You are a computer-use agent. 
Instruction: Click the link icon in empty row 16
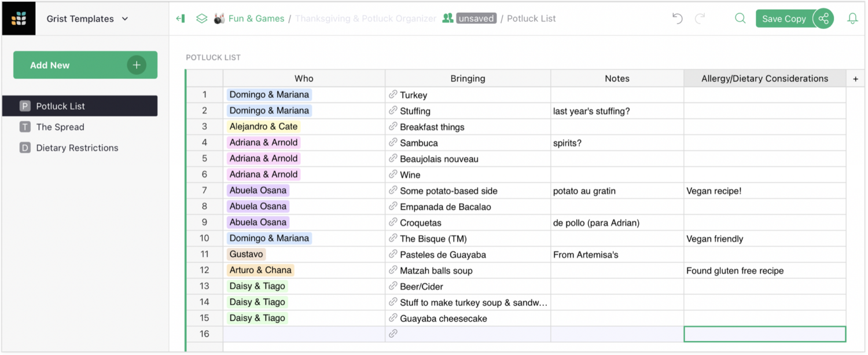393,334
